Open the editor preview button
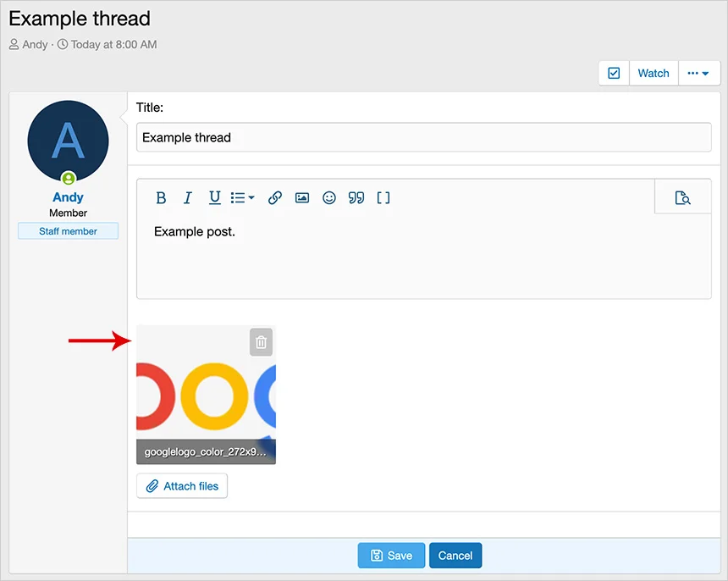Screen dimensions: 728x581 tap(682, 198)
